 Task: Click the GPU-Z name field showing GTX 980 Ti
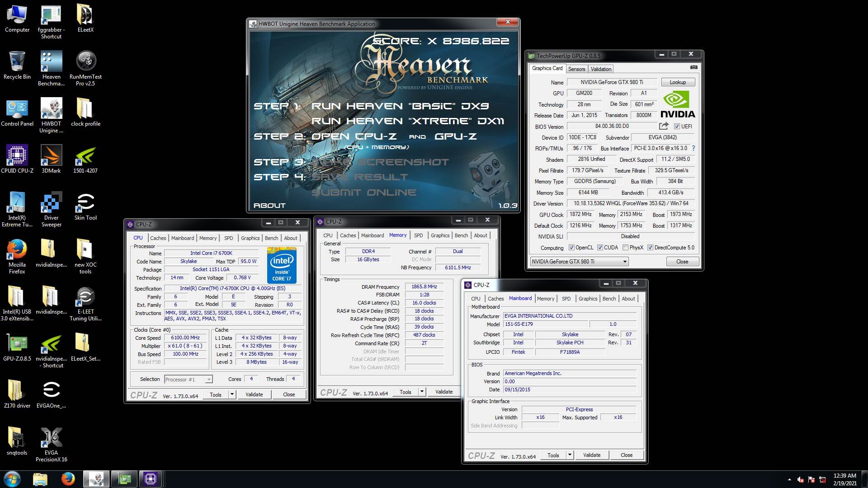tap(612, 82)
